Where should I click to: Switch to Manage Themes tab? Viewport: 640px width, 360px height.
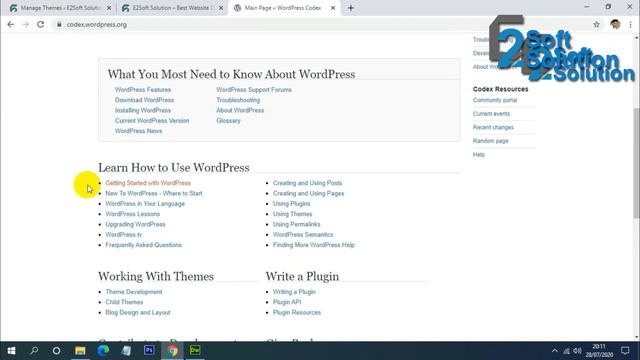(60, 8)
